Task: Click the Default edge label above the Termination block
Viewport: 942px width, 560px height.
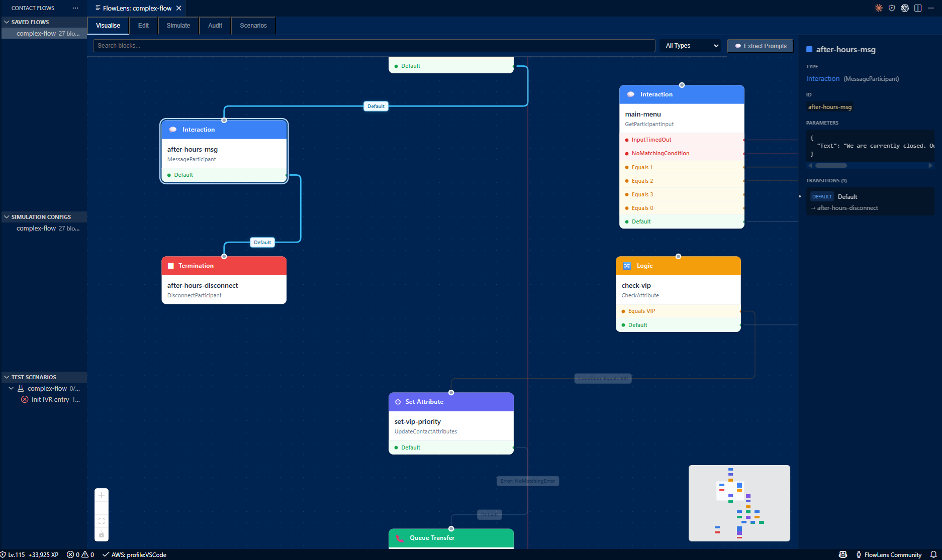Action: click(x=262, y=243)
